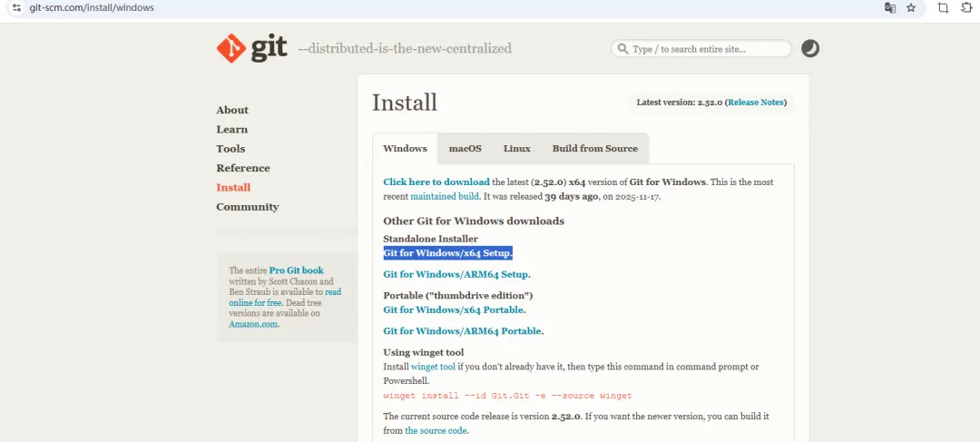Image resolution: width=980 pixels, height=442 pixels.
Task: Open the Tools sidebar section
Action: (230, 149)
